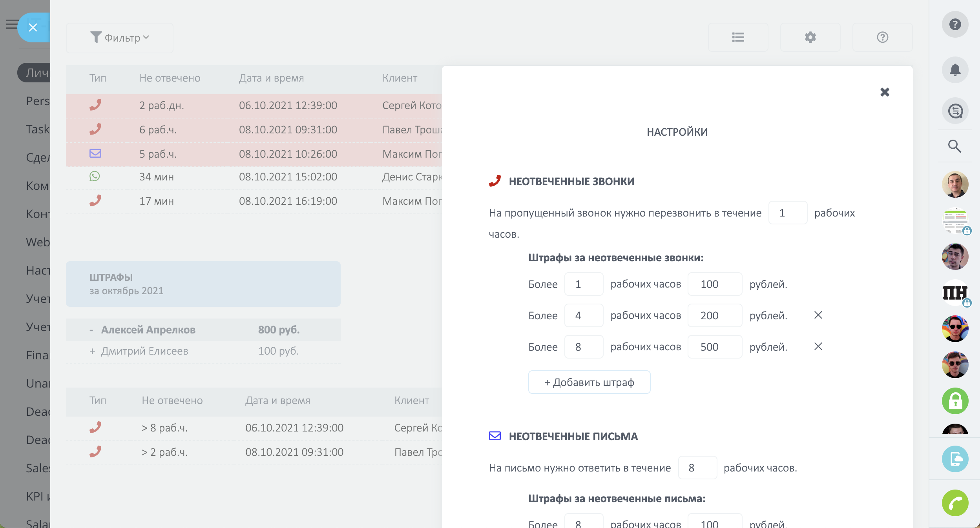Click the search magnifier icon
980x528 pixels.
(954, 146)
